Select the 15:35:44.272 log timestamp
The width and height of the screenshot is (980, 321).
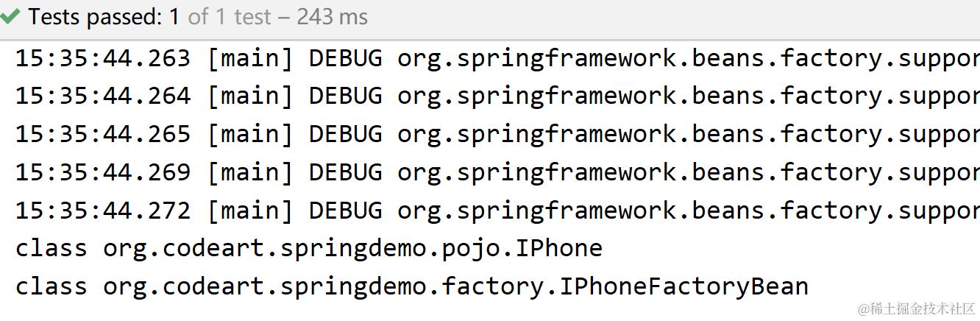coord(103,211)
